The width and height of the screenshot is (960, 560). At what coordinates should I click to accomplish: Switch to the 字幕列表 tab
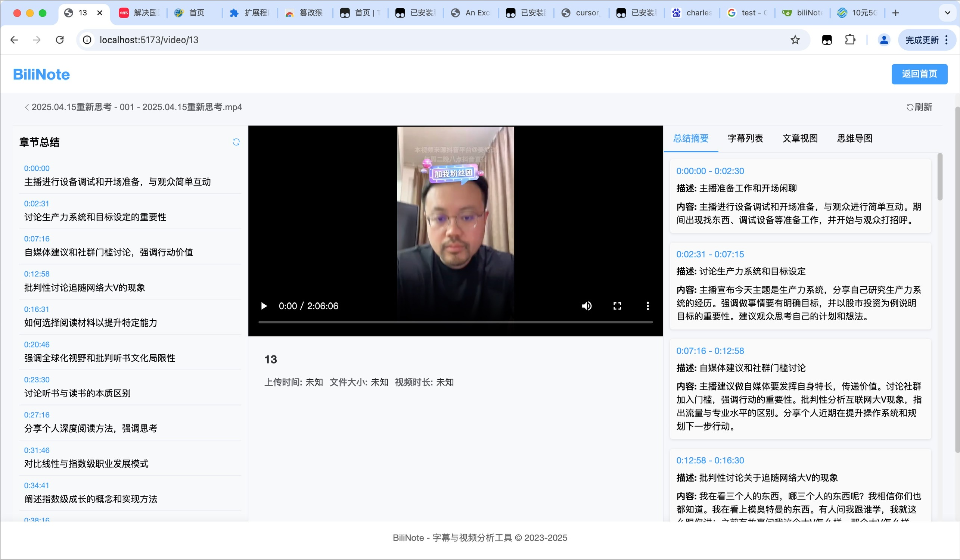745,138
